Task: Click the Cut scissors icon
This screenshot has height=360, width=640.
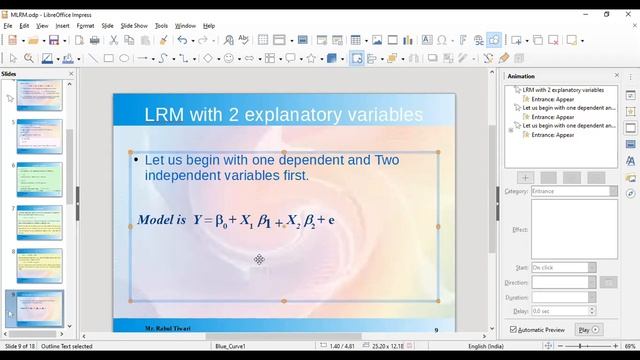Action: (113, 40)
